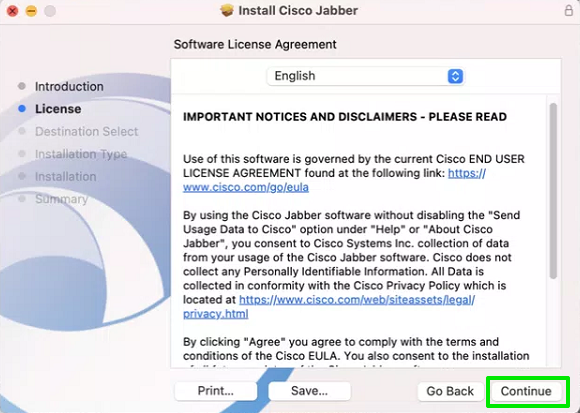580x413 pixels.
Task: Print the license agreement
Action: [216, 391]
